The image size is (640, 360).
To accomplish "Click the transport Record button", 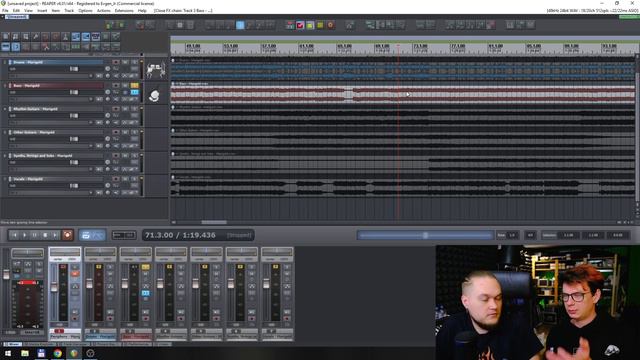I will click(x=67, y=235).
